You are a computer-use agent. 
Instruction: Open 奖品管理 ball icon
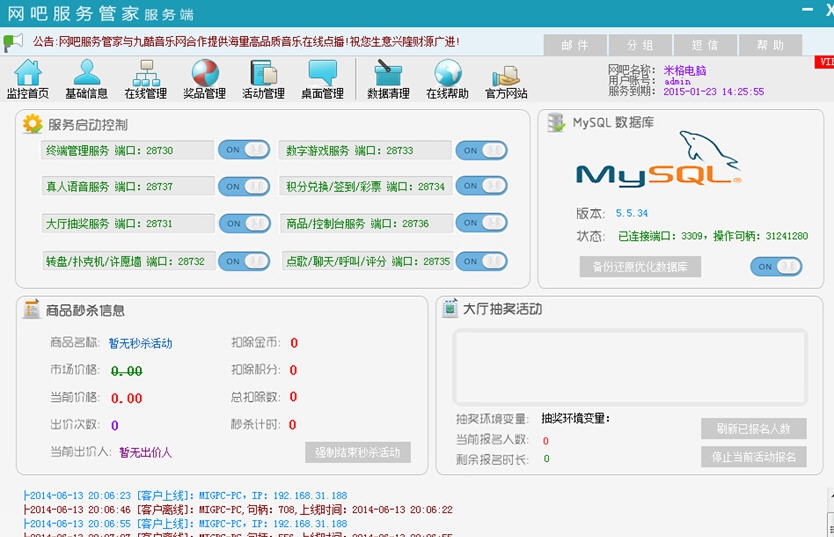pyautogui.click(x=205, y=79)
